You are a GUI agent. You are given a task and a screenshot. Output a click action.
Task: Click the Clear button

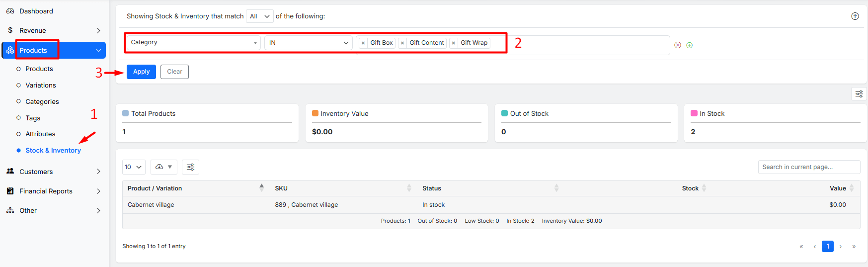tap(174, 72)
